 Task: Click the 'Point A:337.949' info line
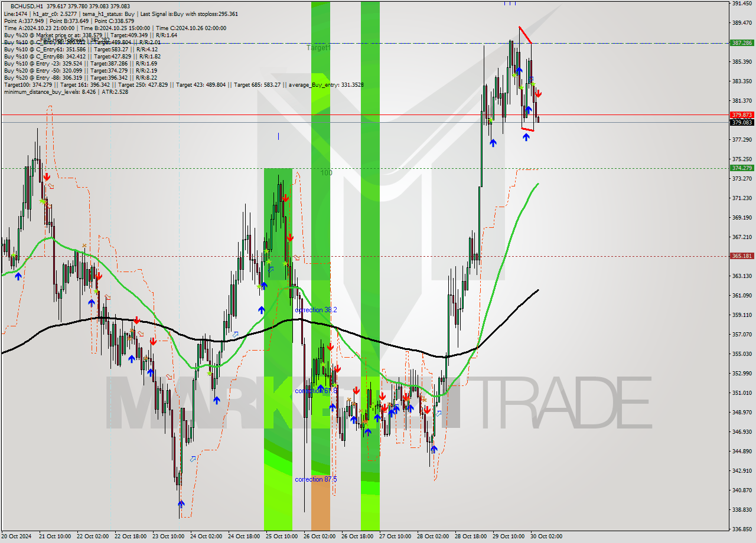[24, 21]
